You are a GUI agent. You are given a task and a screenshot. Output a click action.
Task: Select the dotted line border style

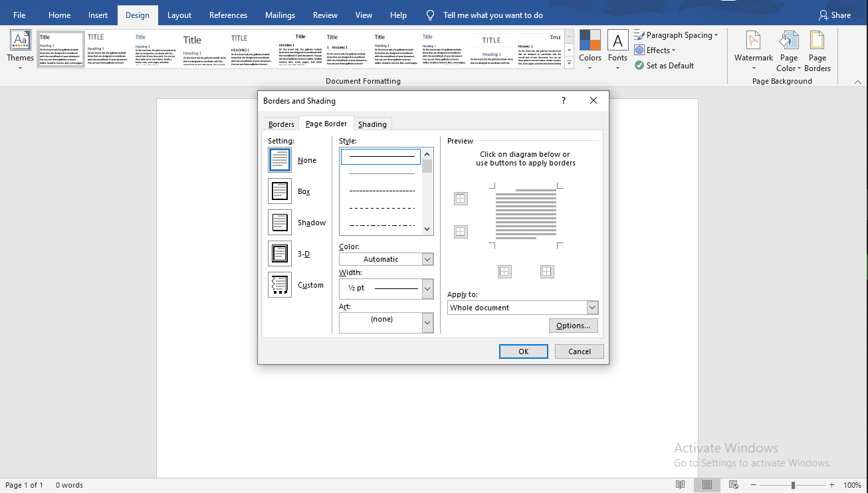pos(381,174)
